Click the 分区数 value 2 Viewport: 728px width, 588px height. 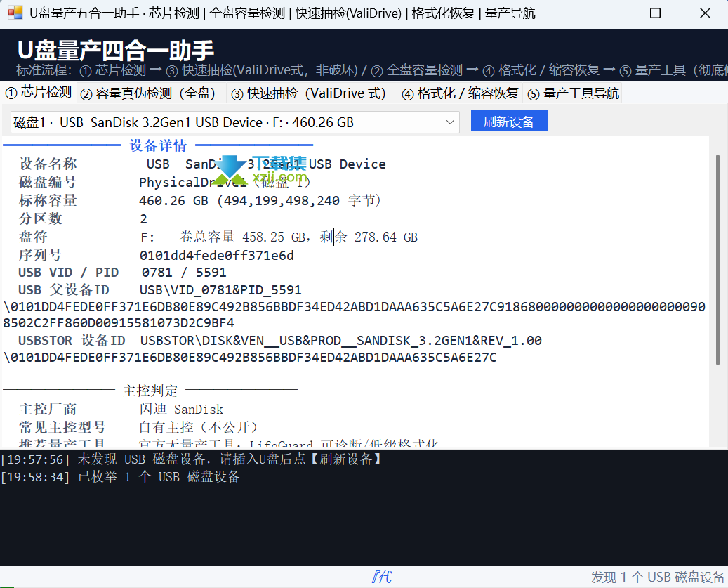[x=143, y=218]
